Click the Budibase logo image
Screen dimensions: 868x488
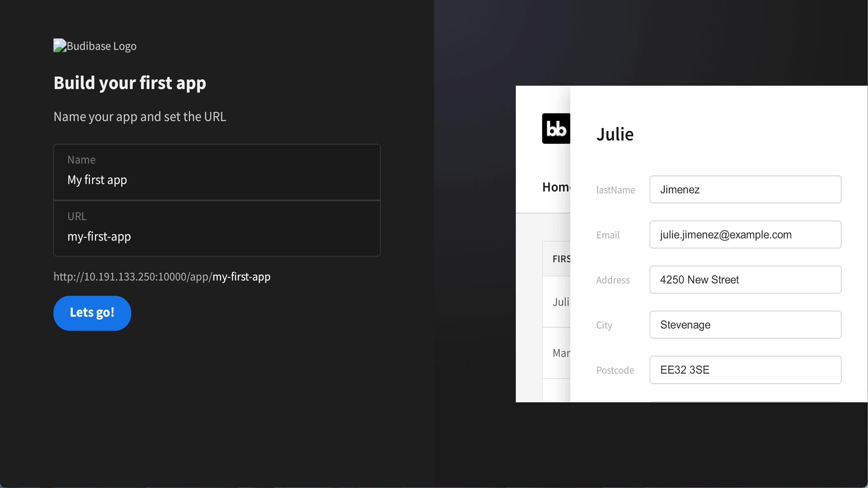tap(94, 46)
